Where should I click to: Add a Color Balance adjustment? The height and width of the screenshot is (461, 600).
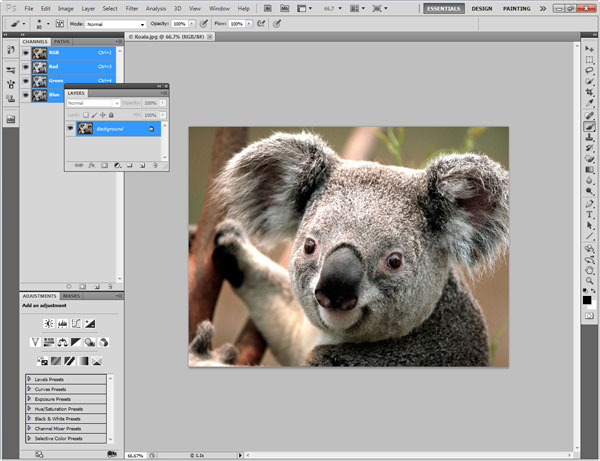click(x=62, y=343)
